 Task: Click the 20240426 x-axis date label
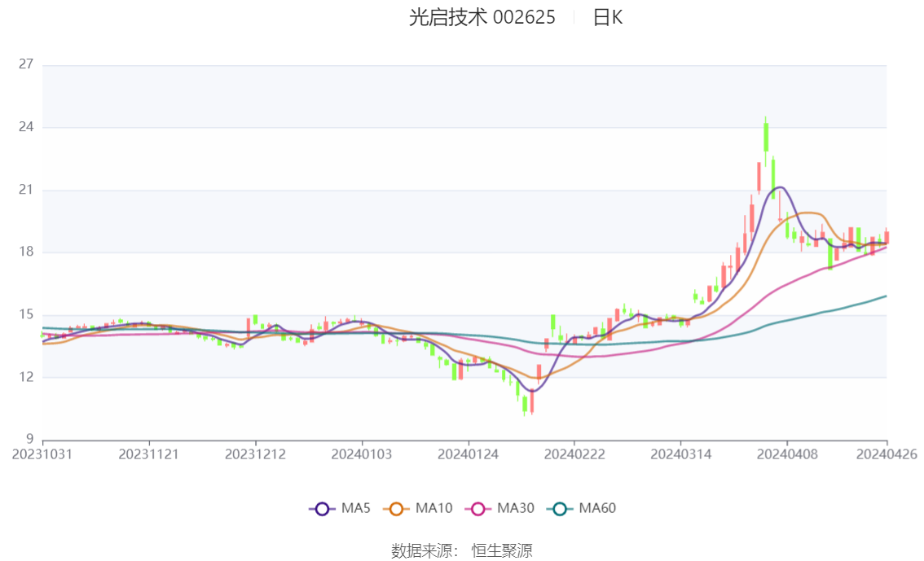(887, 454)
